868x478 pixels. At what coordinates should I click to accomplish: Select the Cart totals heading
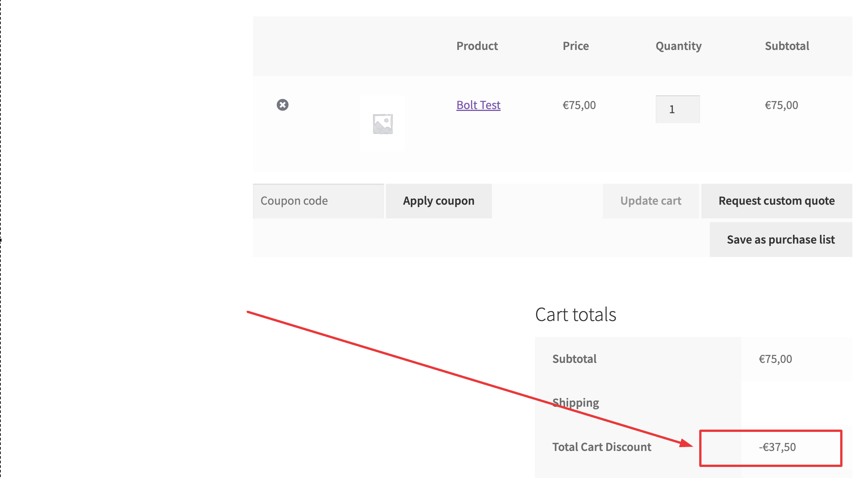[x=575, y=315]
